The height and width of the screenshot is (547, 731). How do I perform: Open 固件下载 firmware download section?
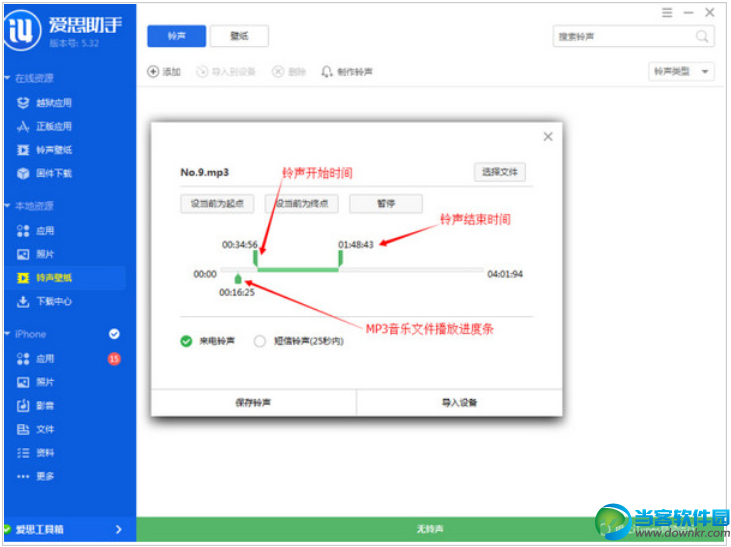(44, 173)
